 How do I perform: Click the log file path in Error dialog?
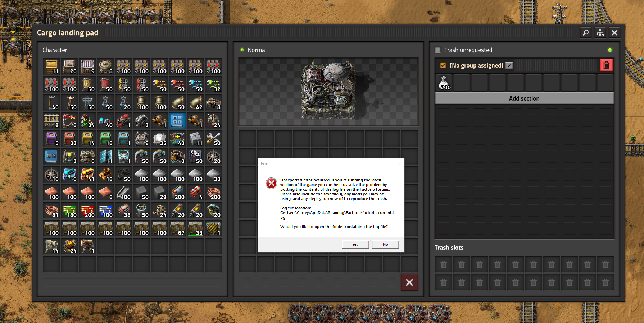pos(337,215)
